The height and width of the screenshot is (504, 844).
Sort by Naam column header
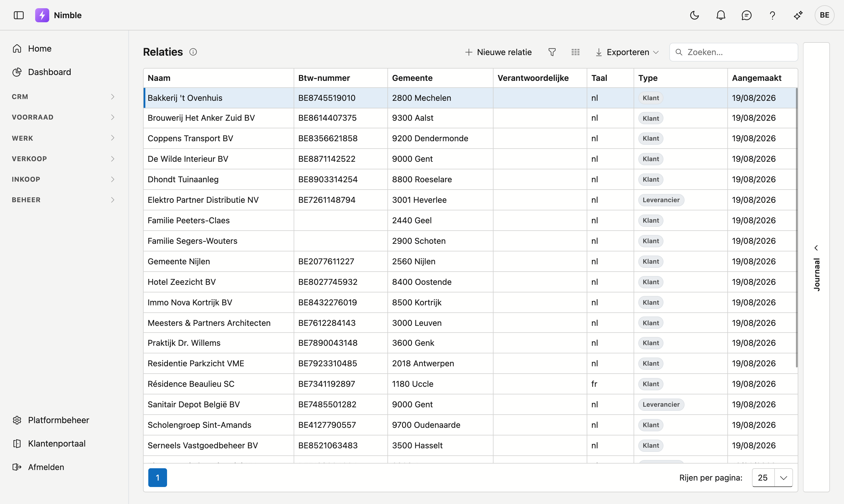218,78
